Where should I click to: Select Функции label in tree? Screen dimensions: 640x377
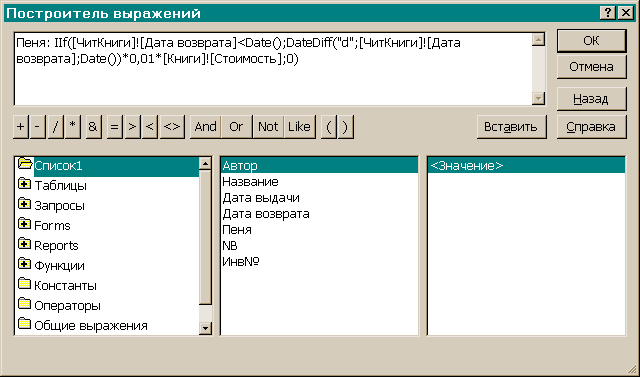pos(60,266)
